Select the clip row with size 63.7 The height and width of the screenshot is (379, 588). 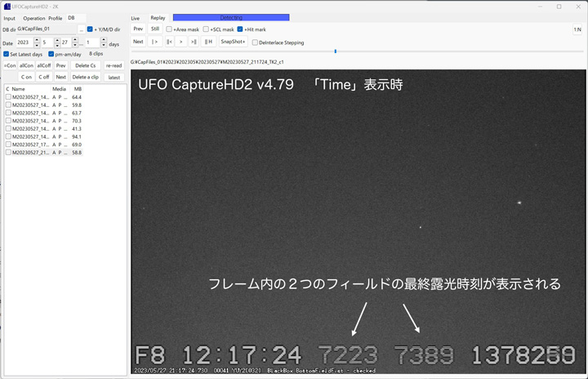click(x=43, y=113)
